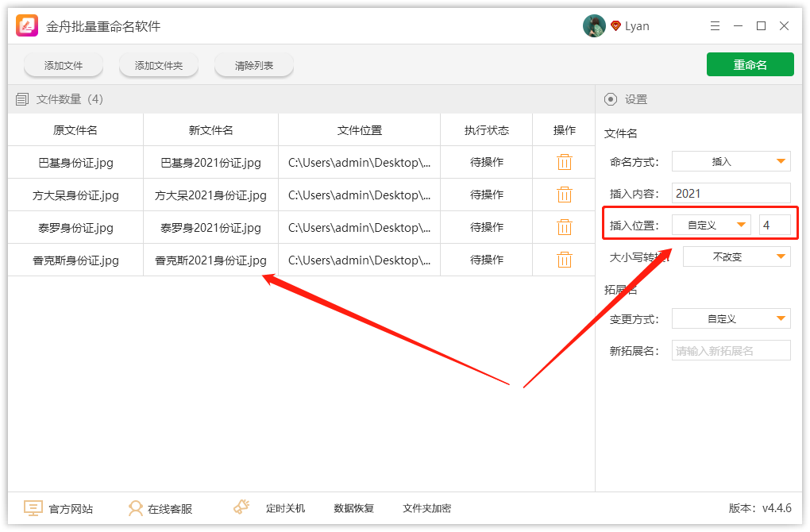The image size is (810, 532).
Task: Expand the 插入位置 自定义 dropdown
Action: [711, 225]
